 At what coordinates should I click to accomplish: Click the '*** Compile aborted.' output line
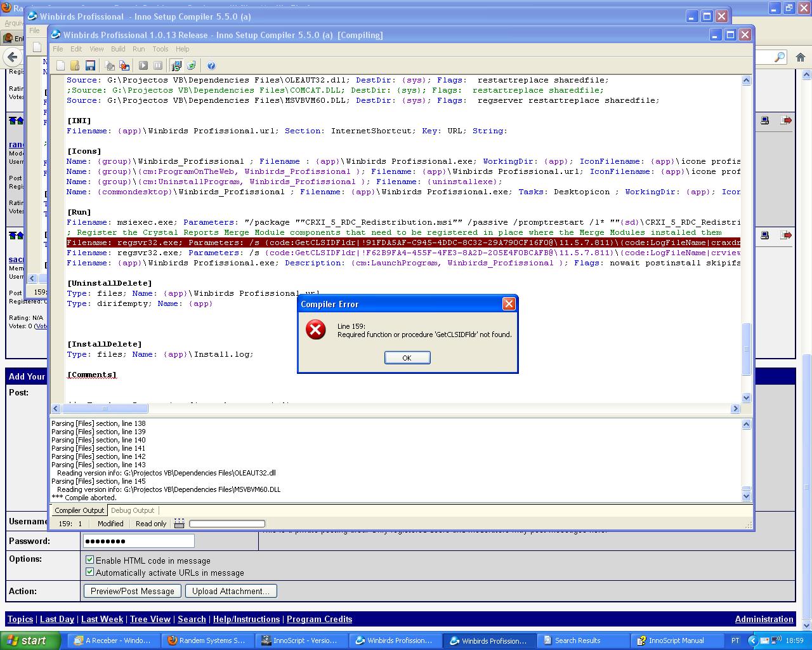coord(84,498)
